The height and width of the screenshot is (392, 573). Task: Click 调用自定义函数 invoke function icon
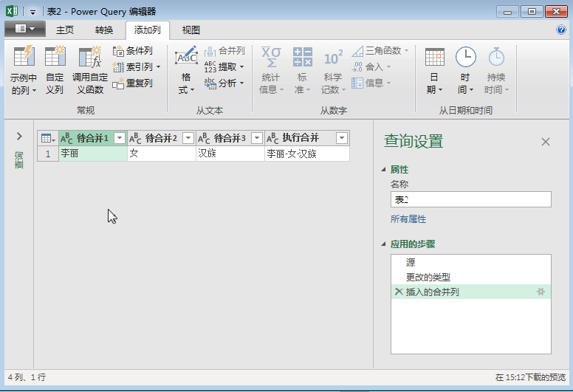(89, 58)
